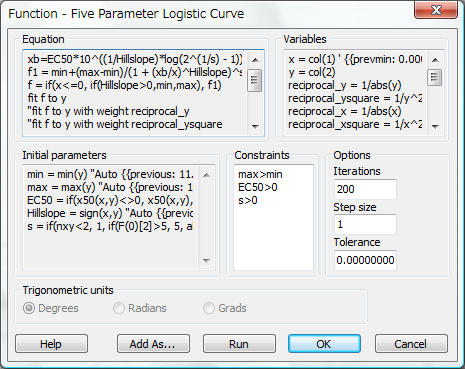This screenshot has height=369, width=465.
Task: Click the Tolerance input field
Action: (x=365, y=260)
